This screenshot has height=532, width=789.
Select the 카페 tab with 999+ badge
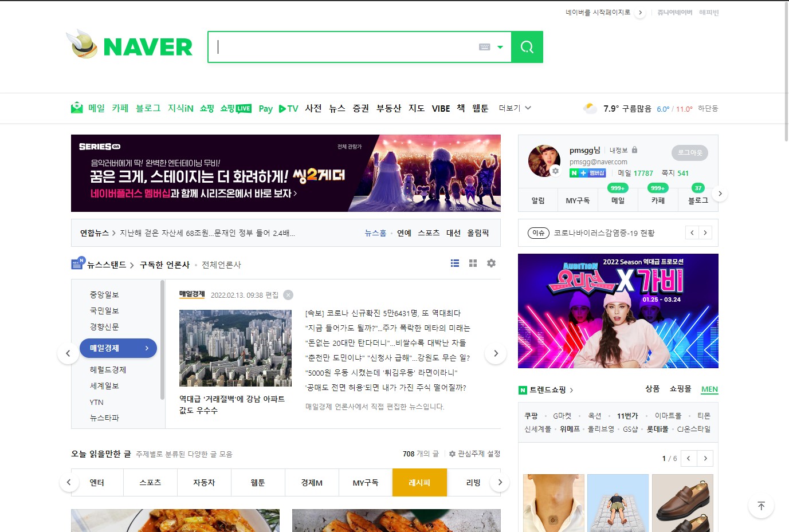[x=658, y=200]
